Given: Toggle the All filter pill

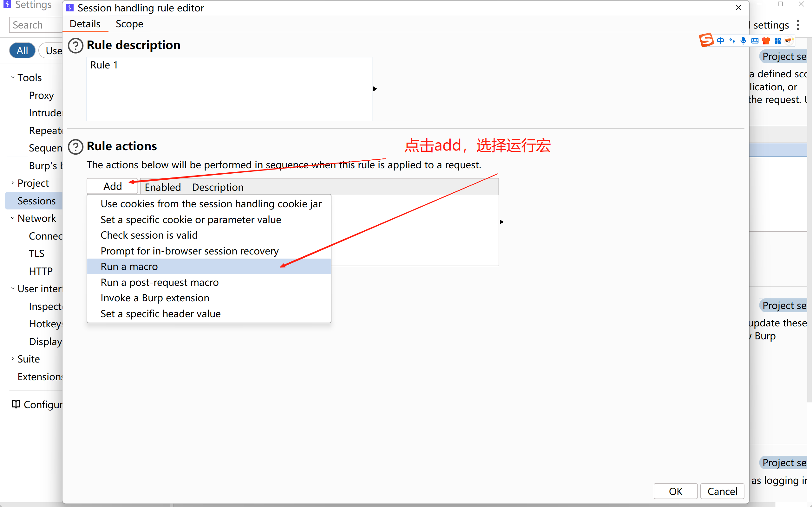Looking at the screenshot, I should [22, 51].
